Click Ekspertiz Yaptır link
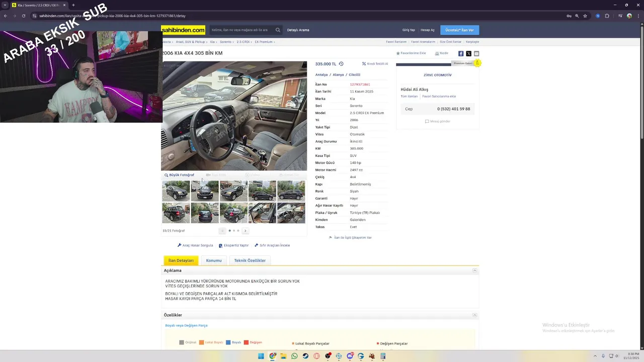Screen dimensions: 644x362 pos(233,245)
